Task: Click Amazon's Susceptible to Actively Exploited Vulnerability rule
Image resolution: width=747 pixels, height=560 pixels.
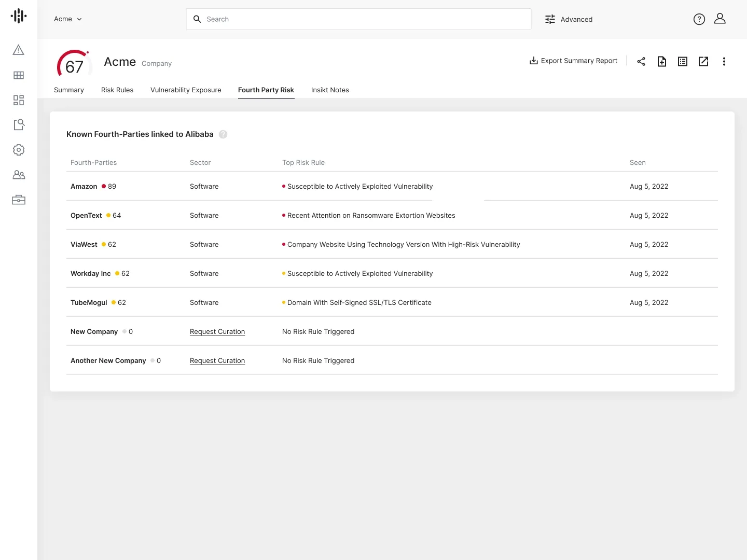Action: tap(360, 186)
